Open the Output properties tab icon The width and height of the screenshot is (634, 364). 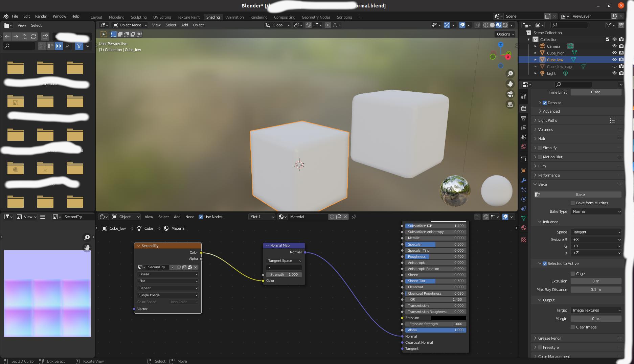(x=524, y=118)
